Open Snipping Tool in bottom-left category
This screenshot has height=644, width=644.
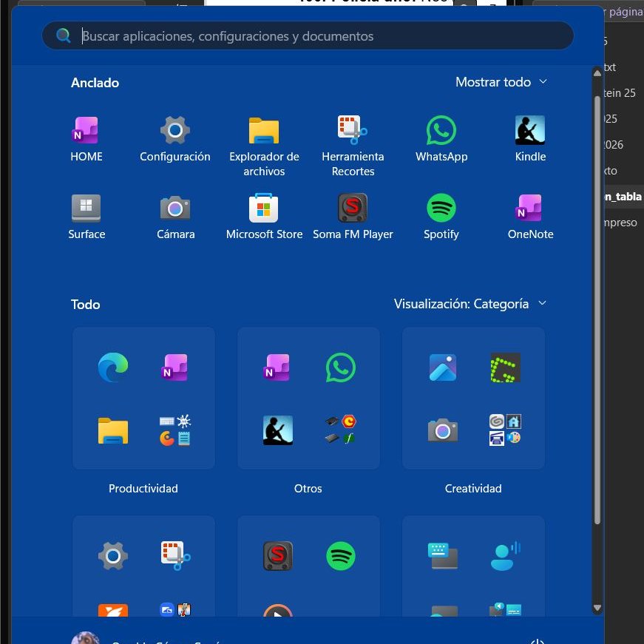(x=175, y=556)
